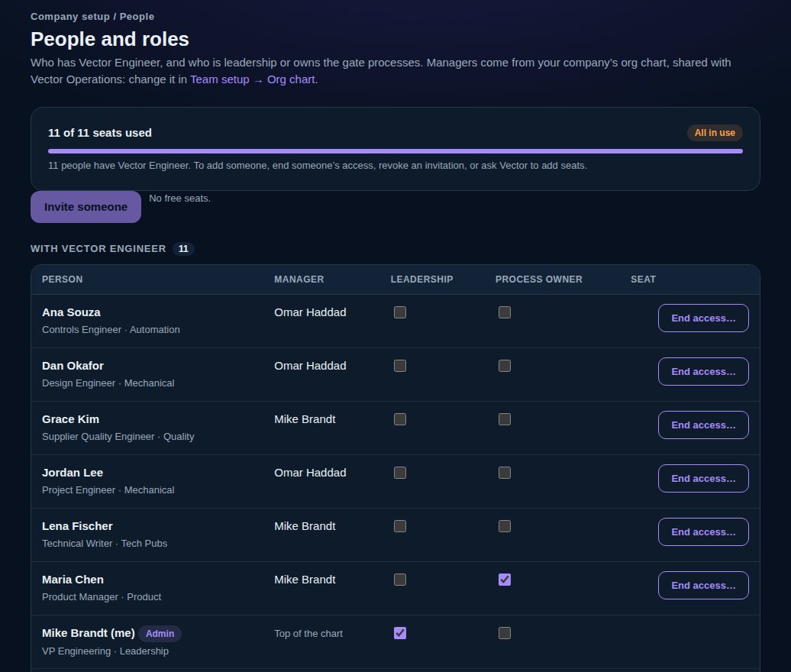Select the name Maria Chen
This screenshot has width=791, height=672.
point(73,580)
